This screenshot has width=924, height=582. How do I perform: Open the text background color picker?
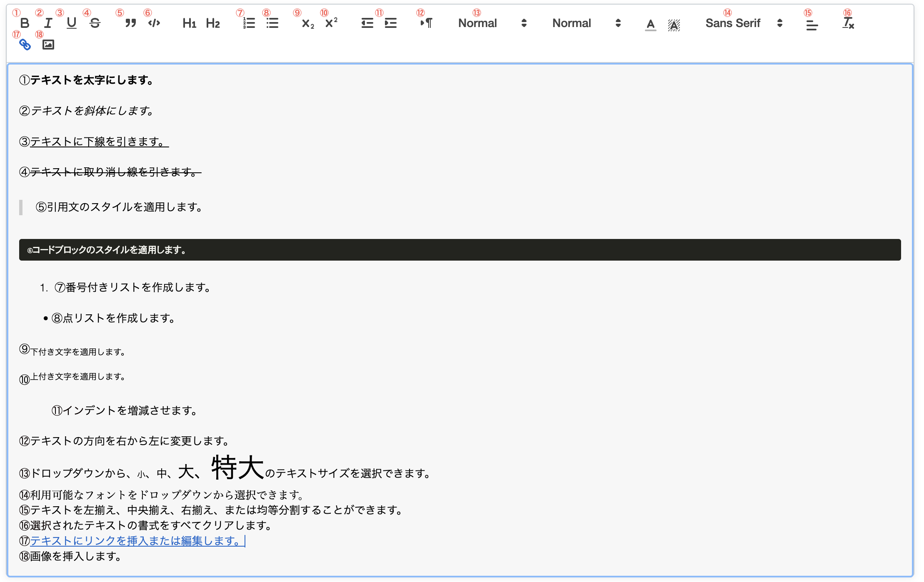pos(674,25)
